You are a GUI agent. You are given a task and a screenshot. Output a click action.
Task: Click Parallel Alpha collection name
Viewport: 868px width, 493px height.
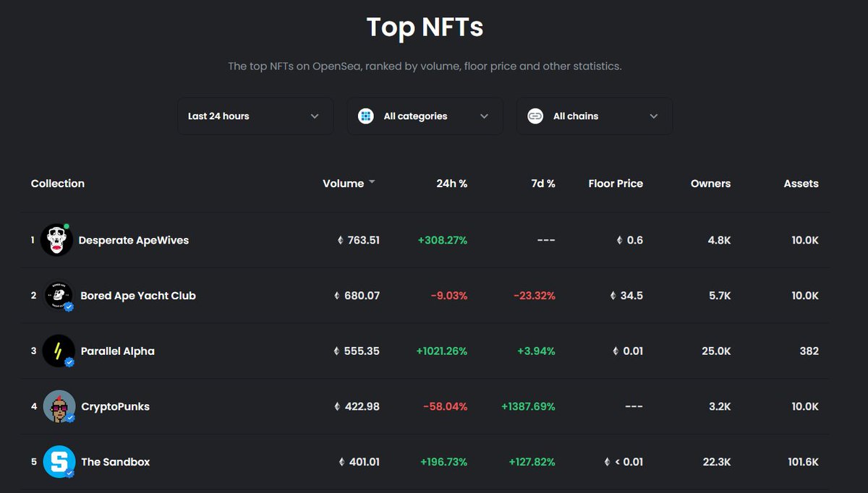[118, 351]
